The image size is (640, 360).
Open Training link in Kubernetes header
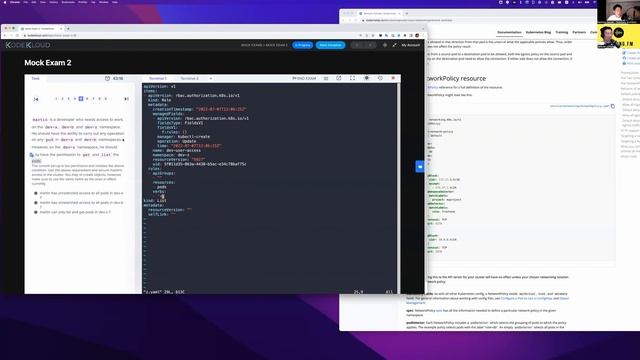(561, 32)
